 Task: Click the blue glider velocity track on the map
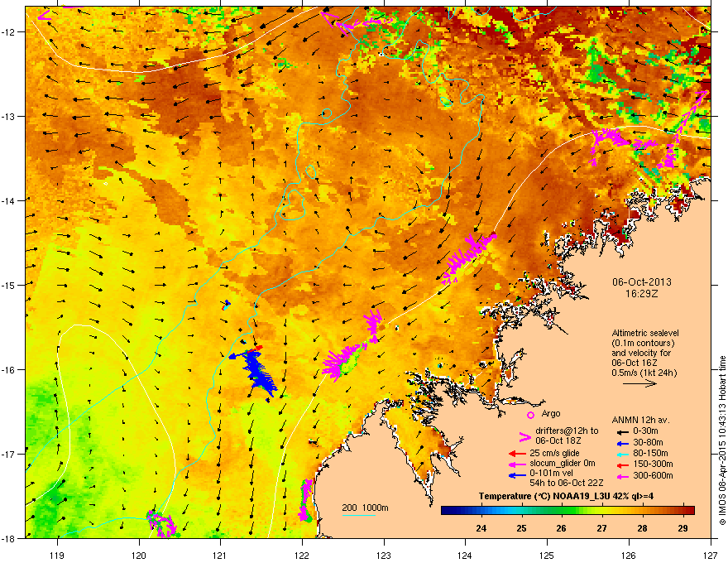pyautogui.click(x=256, y=372)
